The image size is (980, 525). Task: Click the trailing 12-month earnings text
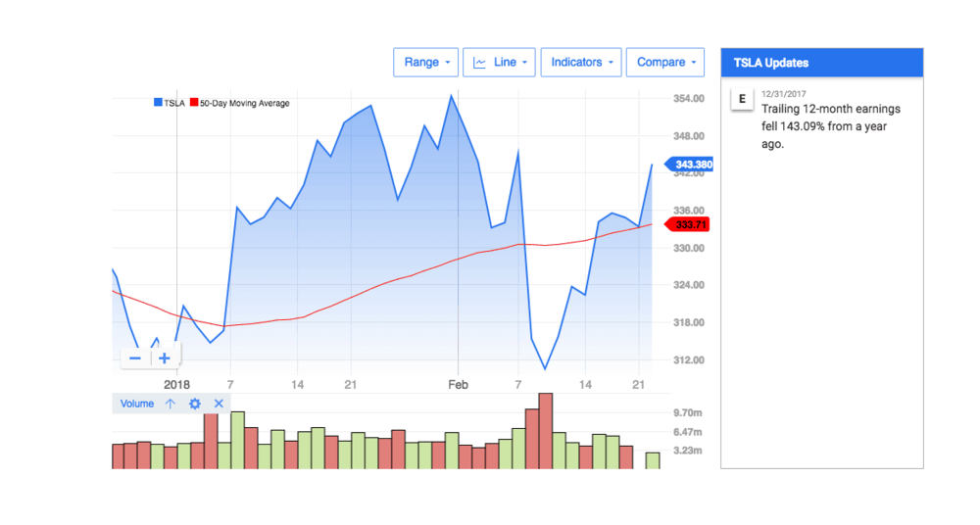[831, 126]
